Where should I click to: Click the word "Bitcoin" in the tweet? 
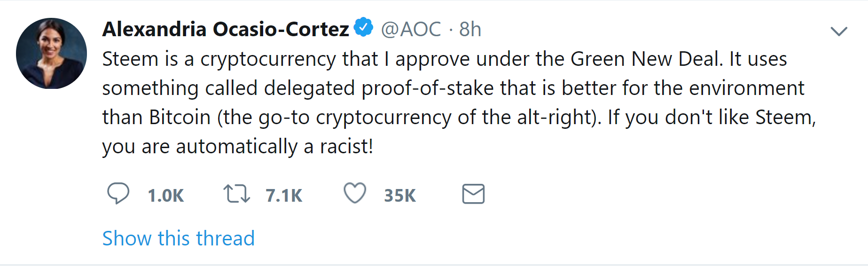180,117
